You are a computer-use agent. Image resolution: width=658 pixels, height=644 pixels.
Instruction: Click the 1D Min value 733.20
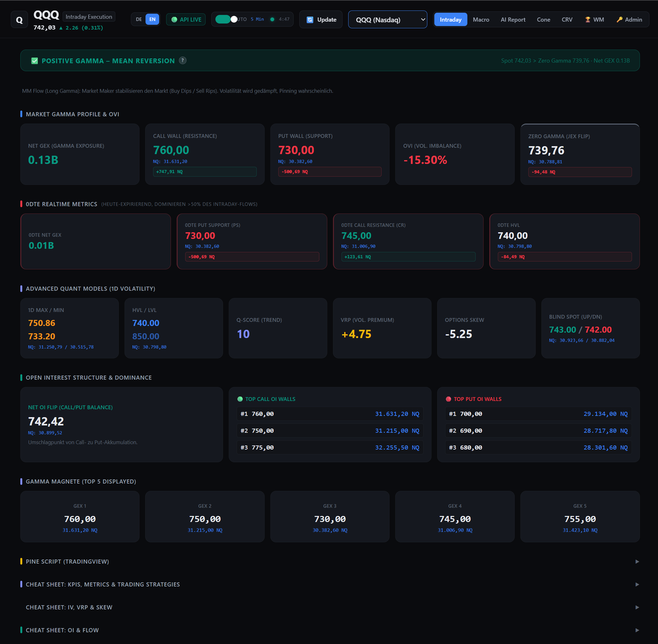[42, 337]
